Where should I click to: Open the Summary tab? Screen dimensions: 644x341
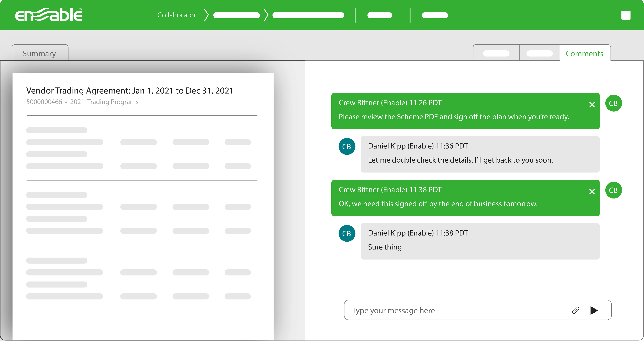[x=40, y=53]
